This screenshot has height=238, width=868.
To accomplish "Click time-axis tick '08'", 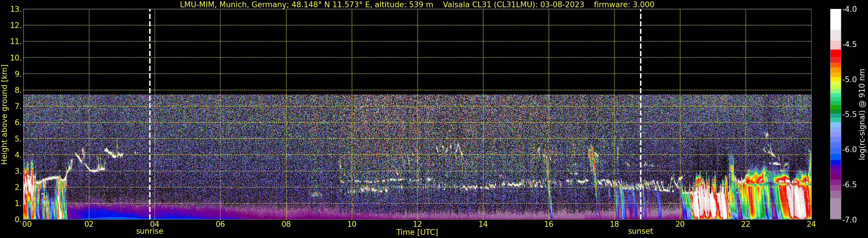I will 286,224.
